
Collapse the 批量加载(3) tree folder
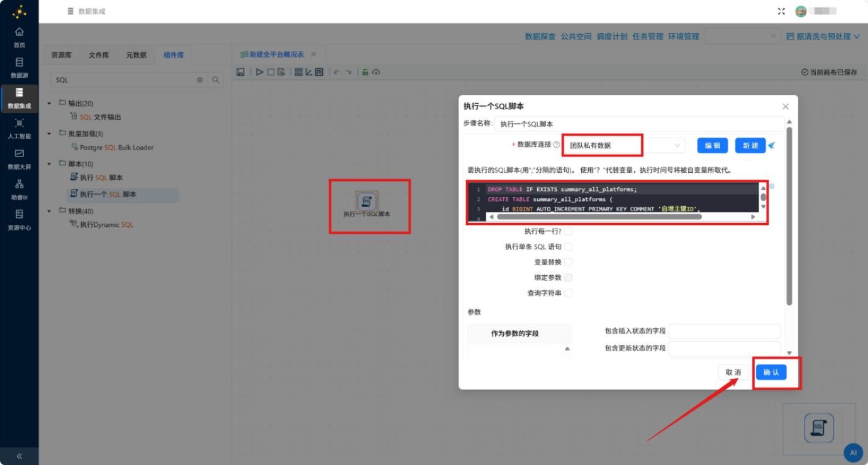click(x=50, y=133)
